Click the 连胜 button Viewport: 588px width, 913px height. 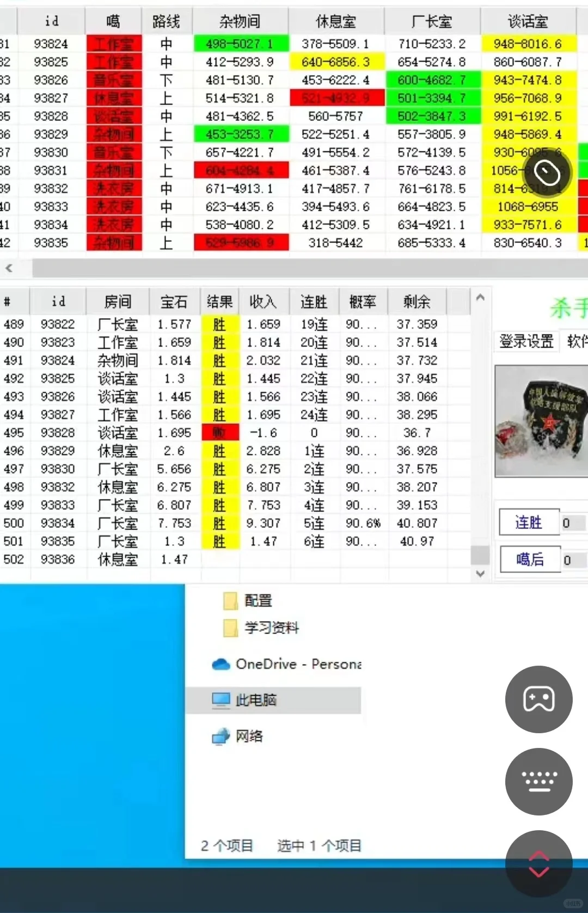click(x=529, y=523)
